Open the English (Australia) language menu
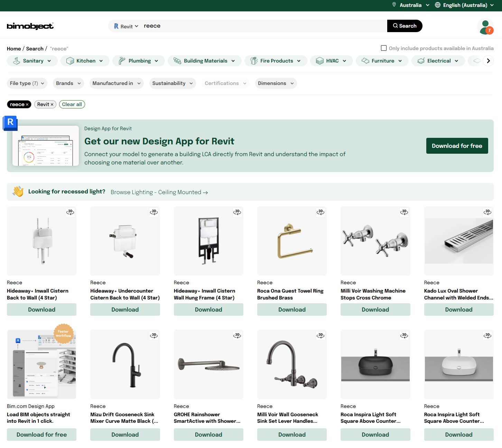502x448 pixels. [x=464, y=5]
